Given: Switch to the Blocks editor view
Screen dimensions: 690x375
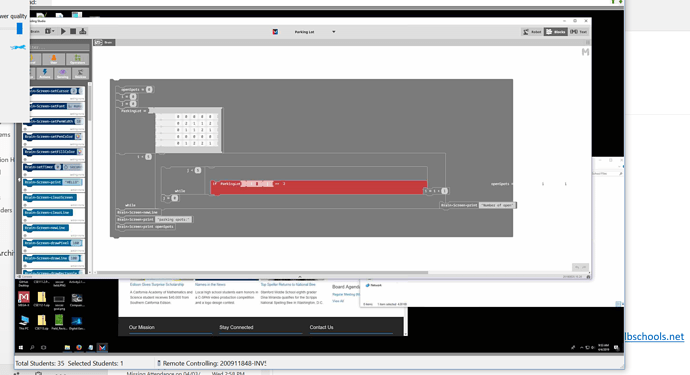Looking at the screenshot, I should 556,32.
